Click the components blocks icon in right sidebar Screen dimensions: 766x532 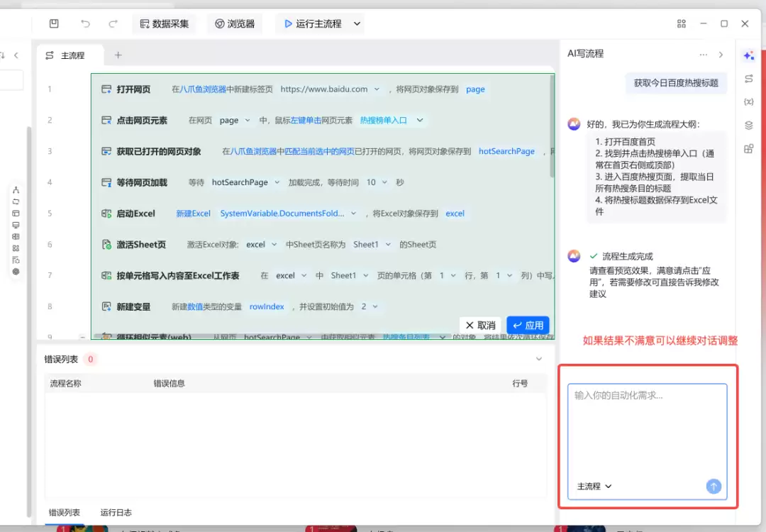(x=748, y=148)
